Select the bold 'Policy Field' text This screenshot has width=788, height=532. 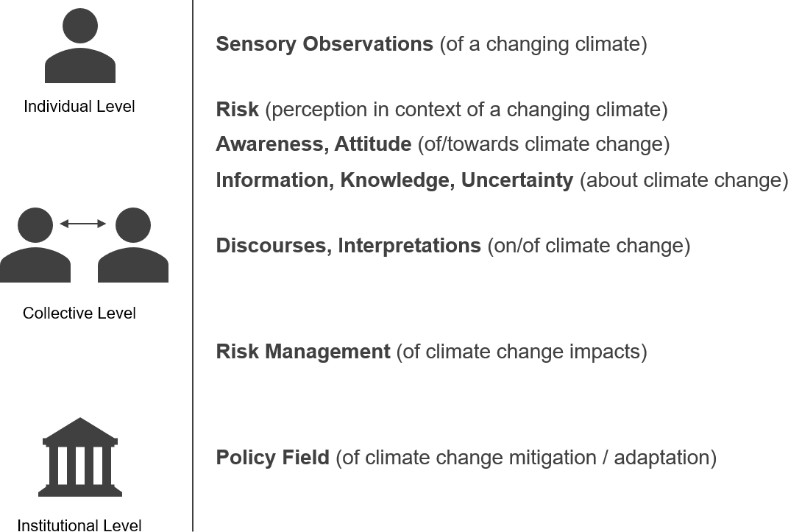[x=272, y=458]
